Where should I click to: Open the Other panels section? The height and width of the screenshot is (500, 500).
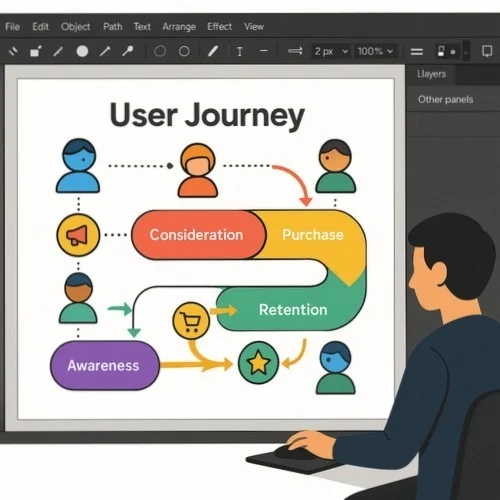[x=445, y=99]
